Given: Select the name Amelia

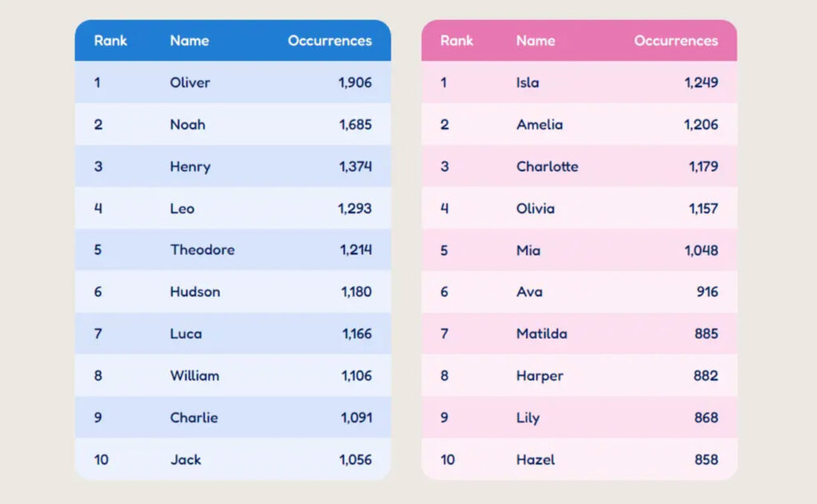Looking at the screenshot, I should 539,124.
